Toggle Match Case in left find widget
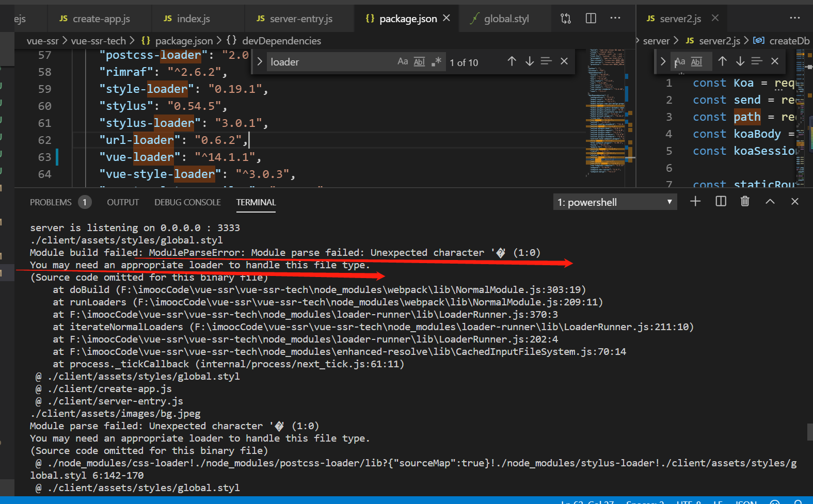The height and width of the screenshot is (504, 813). point(403,62)
